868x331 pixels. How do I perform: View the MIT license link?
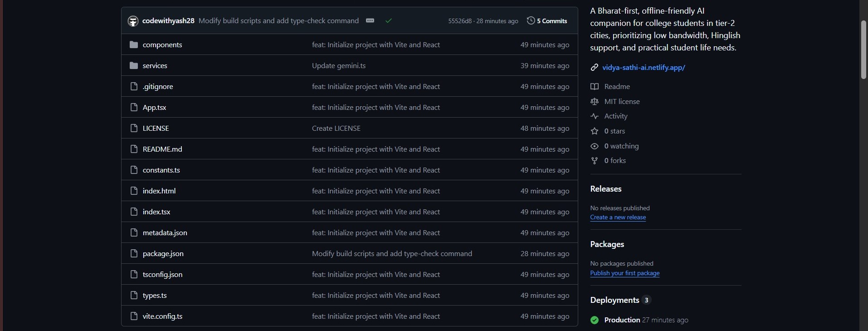622,101
